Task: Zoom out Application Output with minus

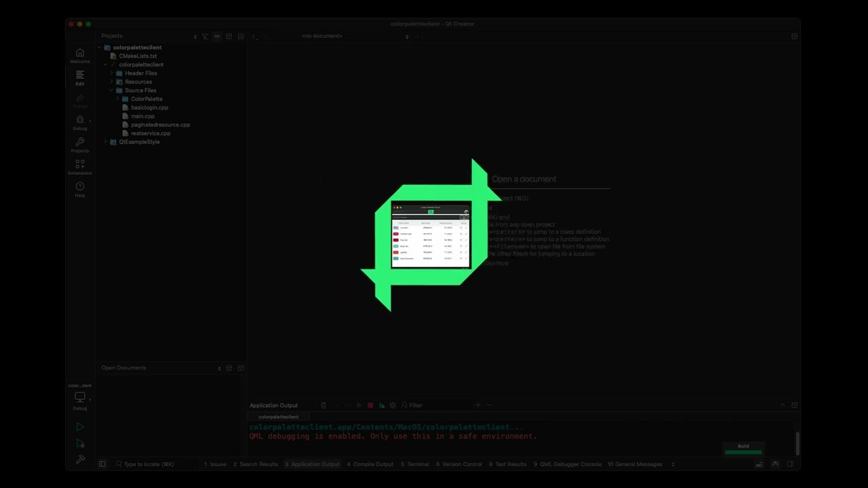Action: [489, 405]
